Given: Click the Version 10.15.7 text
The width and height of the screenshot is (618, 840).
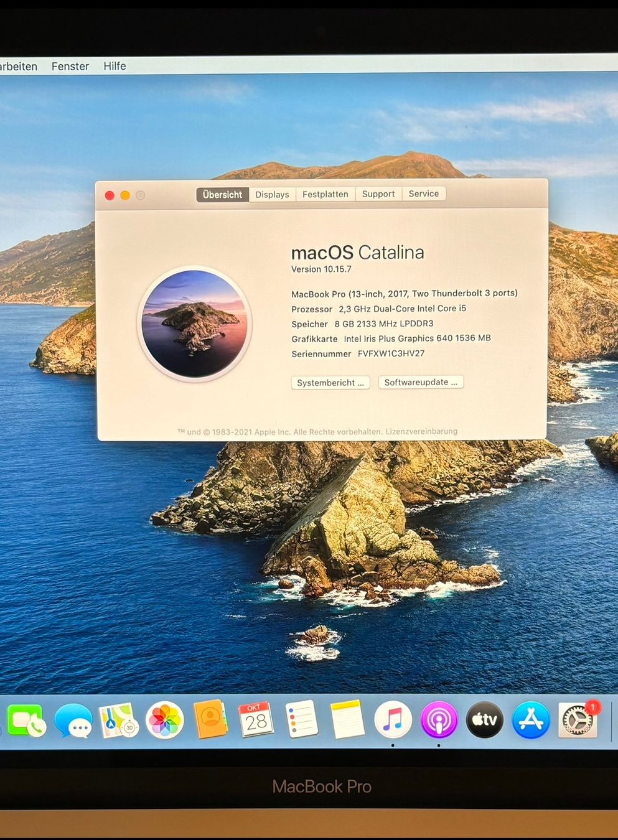Looking at the screenshot, I should point(321,269).
